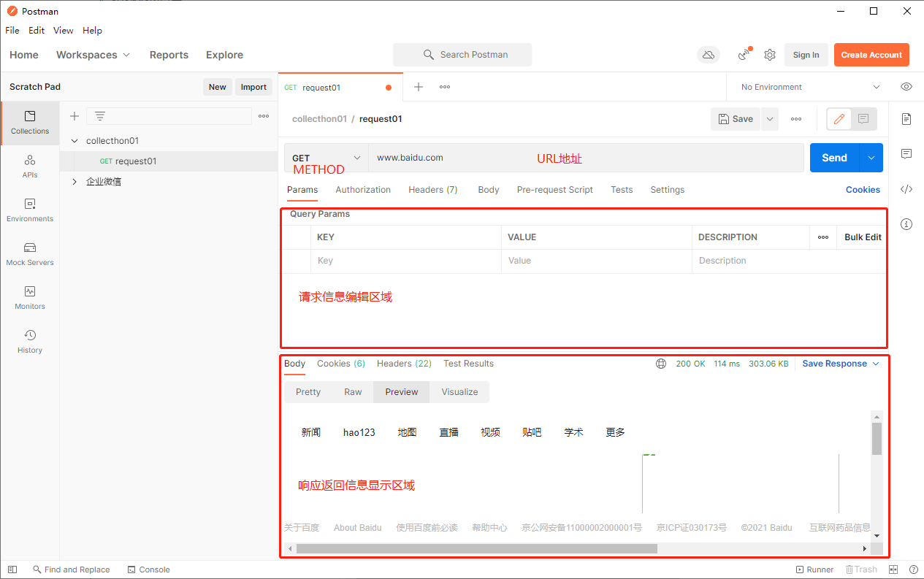Open the Mock Servers sidebar panel
This screenshot has height=579, width=924.
30,254
